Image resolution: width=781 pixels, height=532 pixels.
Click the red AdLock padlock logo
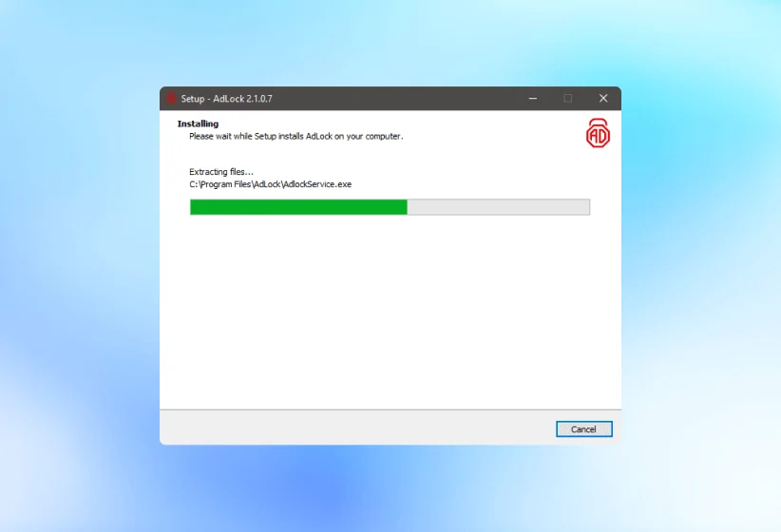pyautogui.click(x=598, y=134)
